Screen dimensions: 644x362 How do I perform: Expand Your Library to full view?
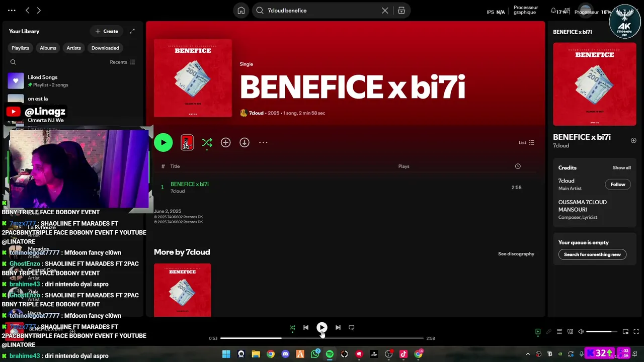click(x=132, y=31)
